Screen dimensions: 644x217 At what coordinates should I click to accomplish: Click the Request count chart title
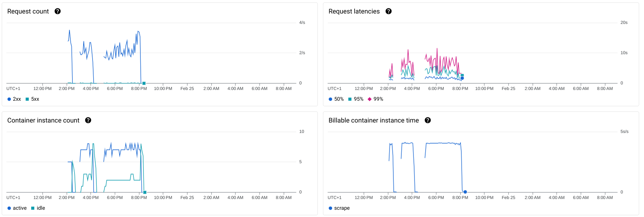click(x=28, y=11)
